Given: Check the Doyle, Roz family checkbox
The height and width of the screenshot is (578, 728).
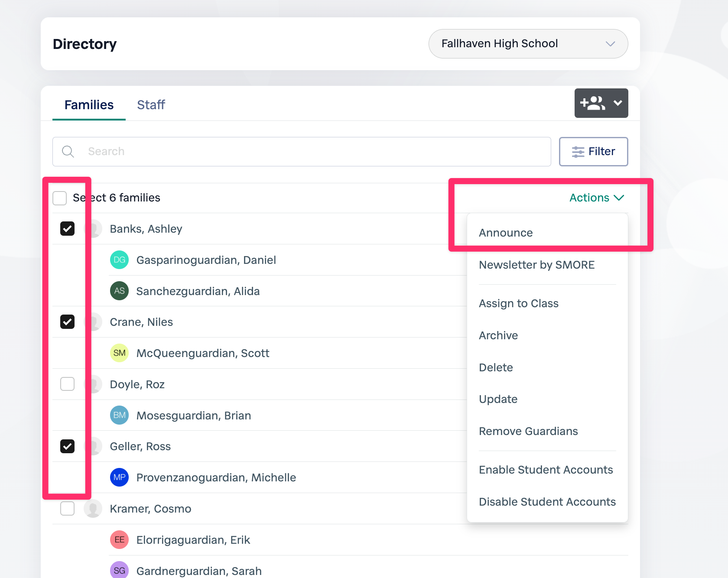Looking at the screenshot, I should tap(67, 384).
